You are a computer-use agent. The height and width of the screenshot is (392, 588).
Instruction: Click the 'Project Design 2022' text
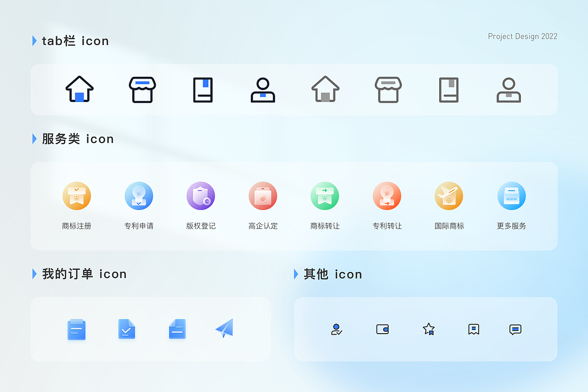point(523,36)
